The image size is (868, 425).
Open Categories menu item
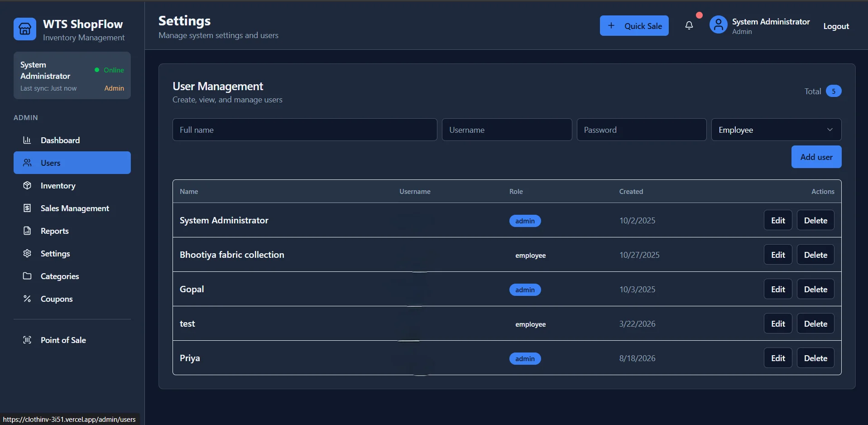coord(72,276)
